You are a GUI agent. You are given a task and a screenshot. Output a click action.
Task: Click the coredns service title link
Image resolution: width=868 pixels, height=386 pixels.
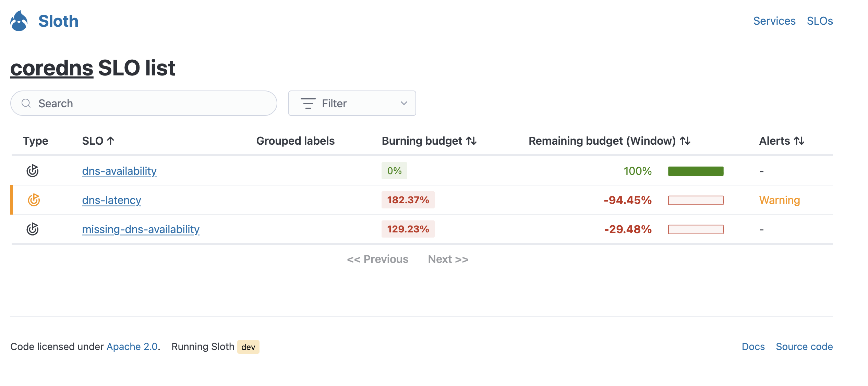click(52, 68)
